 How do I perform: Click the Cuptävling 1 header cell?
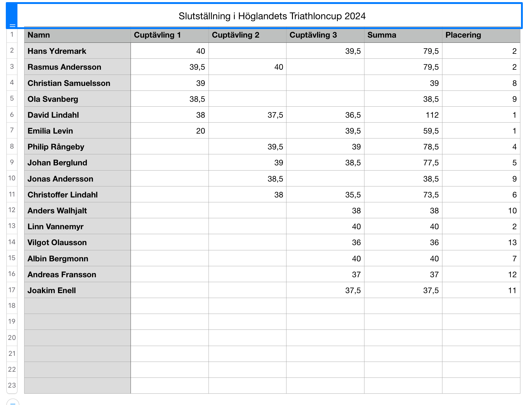[x=169, y=35]
